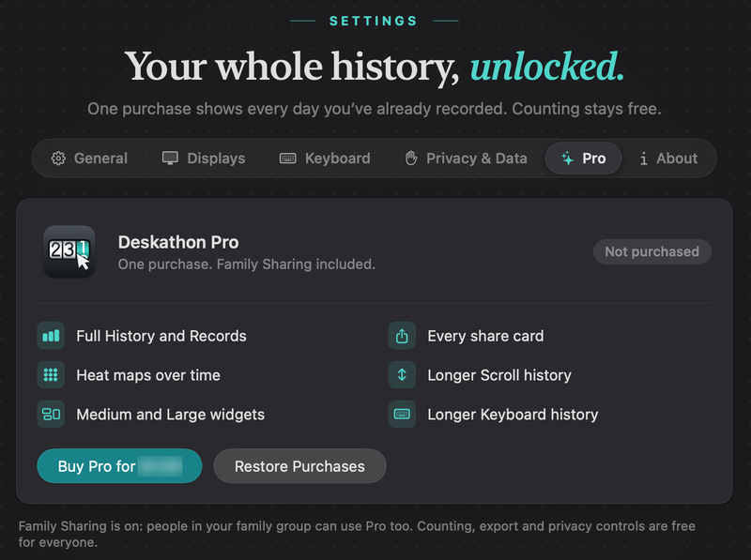Image resolution: width=751 pixels, height=560 pixels.
Task: Click the keyboard icon on Keyboard tab
Action: 288,159
